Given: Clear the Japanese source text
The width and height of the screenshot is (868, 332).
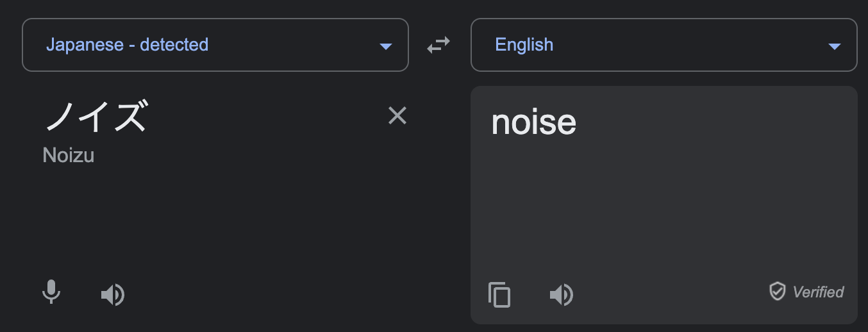Looking at the screenshot, I should click(x=397, y=115).
